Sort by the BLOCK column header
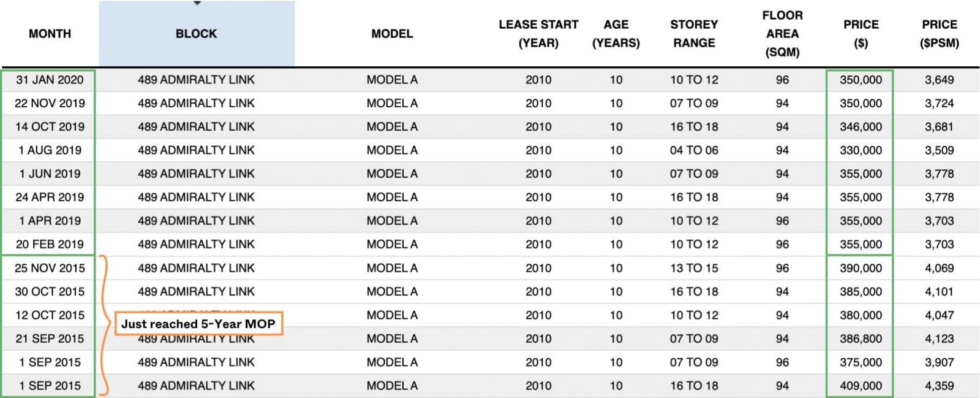 tap(197, 34)
